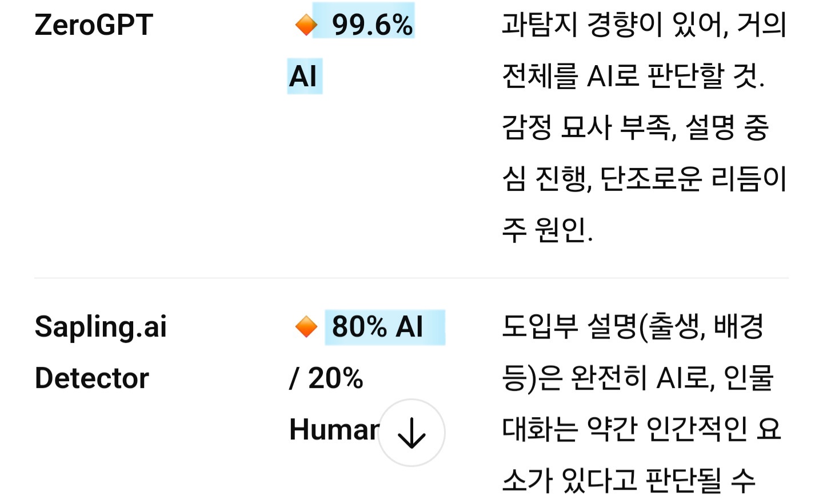823x504 pixels.
Task: Click the highlighted AI label under 99.6%
Action: (303, 76)
